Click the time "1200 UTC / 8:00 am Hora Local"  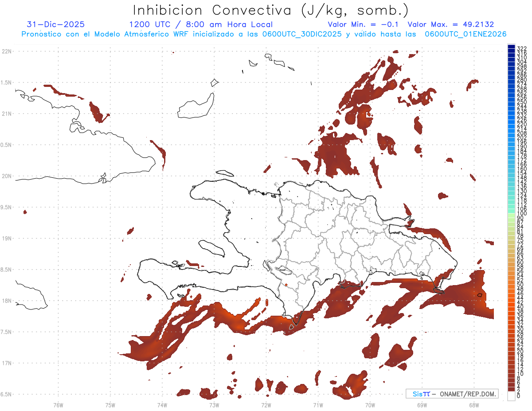[201, 25]
